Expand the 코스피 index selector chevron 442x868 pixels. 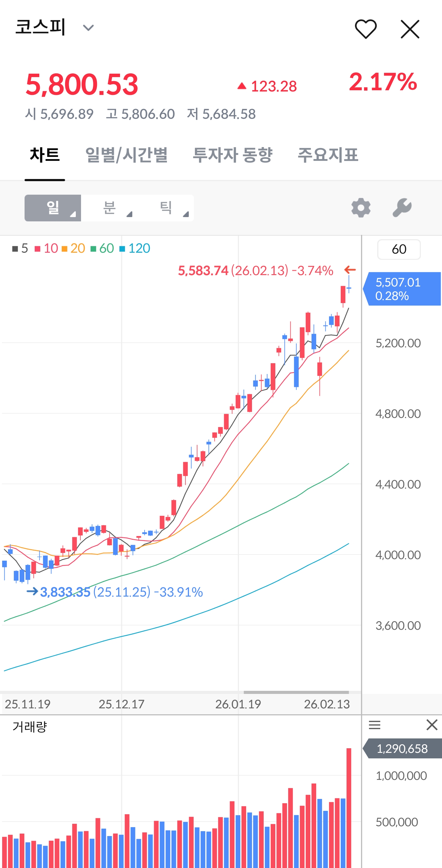[88, 28]
